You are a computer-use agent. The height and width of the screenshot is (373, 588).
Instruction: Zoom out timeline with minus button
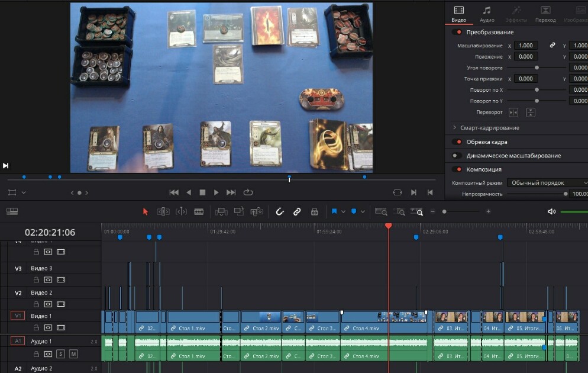[x=433, y=211]
